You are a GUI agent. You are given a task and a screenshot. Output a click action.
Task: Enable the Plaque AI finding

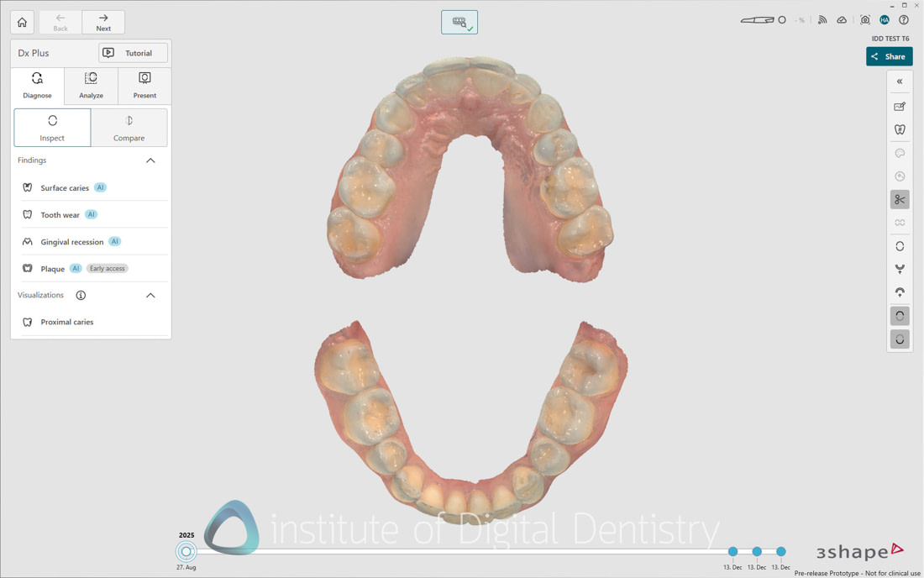[x=50, y=268]
